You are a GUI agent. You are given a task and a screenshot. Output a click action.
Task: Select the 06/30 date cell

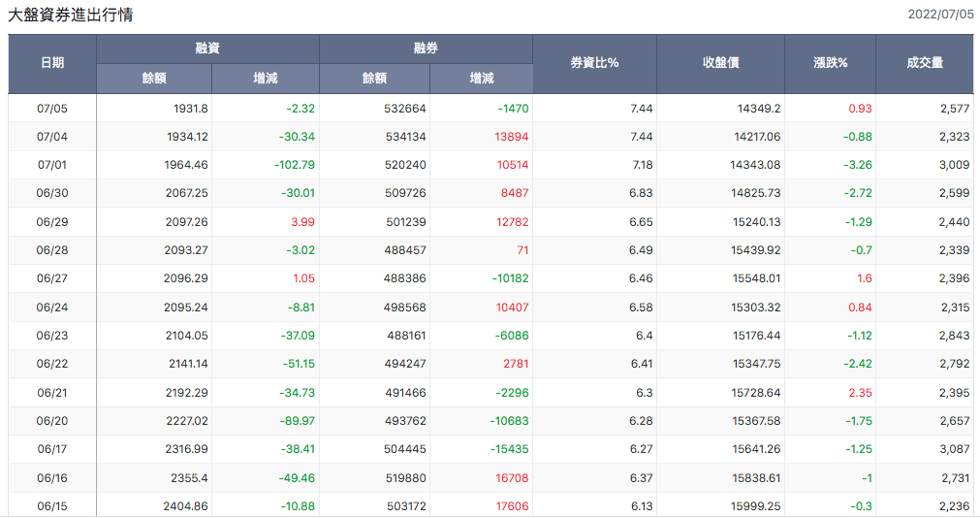point(52,193)
